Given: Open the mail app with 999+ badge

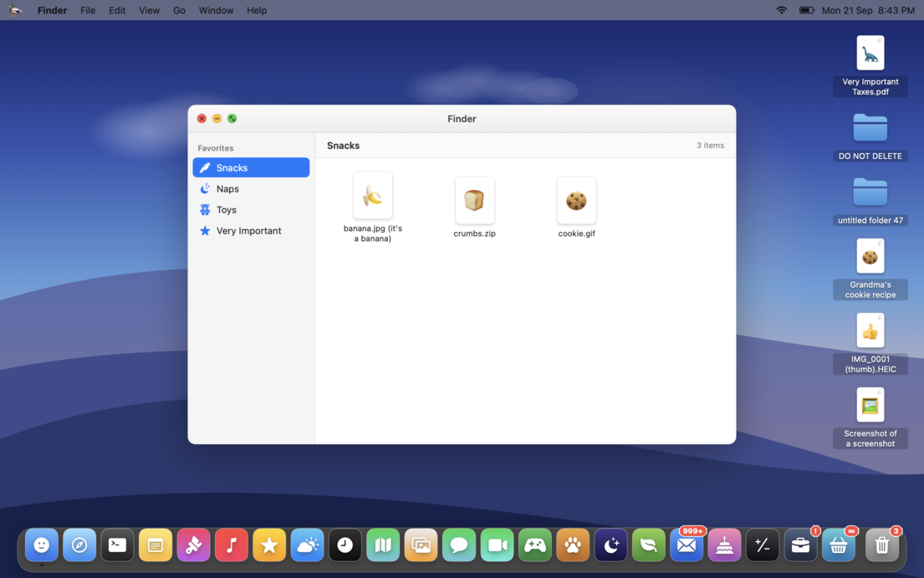Looking at the screenshot, I should (x=687, y=545).
